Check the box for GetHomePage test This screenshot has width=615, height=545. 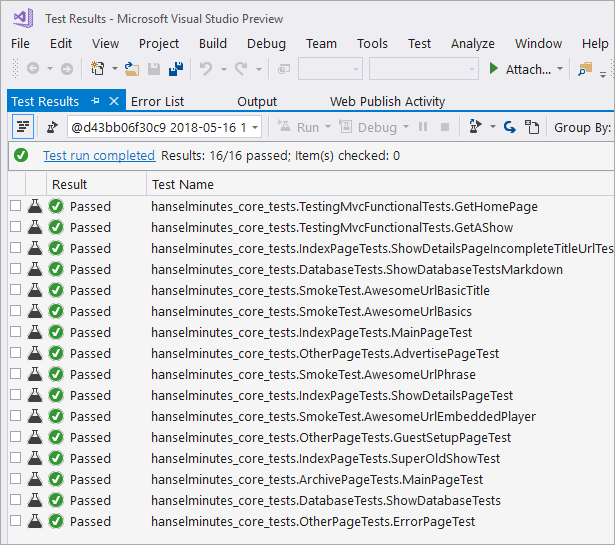15,205
